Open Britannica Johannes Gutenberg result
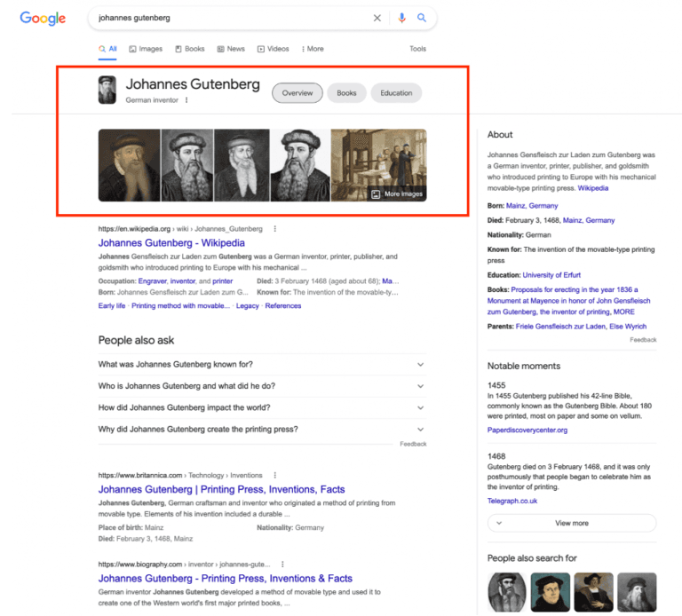Screen dimensions: 682x616 [x=221, y=489]
